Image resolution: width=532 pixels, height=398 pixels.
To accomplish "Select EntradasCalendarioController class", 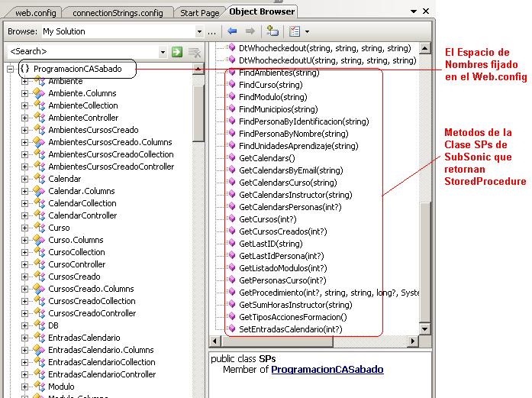I will [102, 374].
